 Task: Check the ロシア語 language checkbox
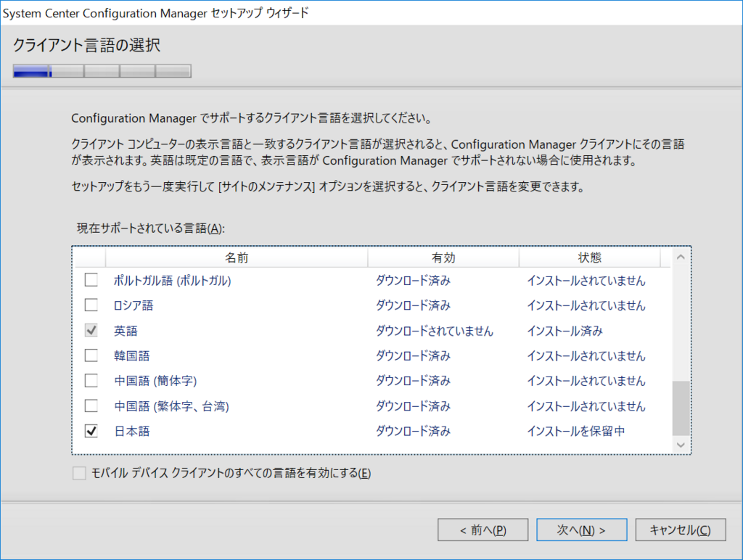point(91,305)
